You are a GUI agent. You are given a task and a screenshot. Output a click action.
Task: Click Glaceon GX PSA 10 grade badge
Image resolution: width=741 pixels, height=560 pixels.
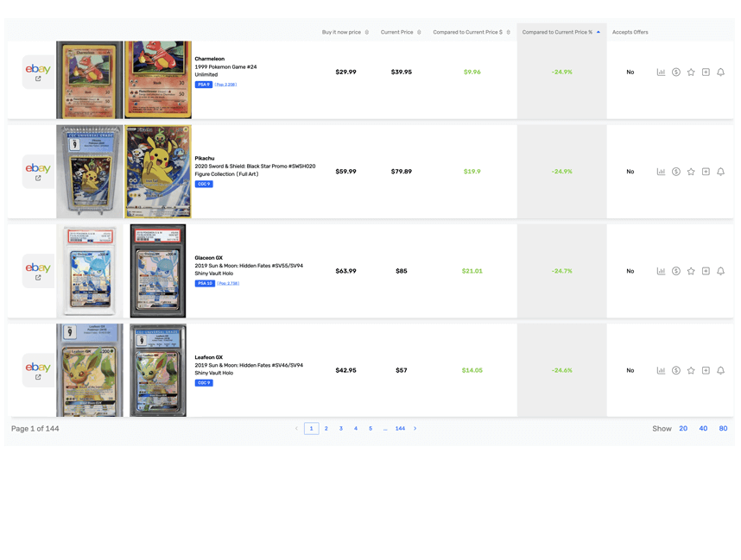[205, 283]
